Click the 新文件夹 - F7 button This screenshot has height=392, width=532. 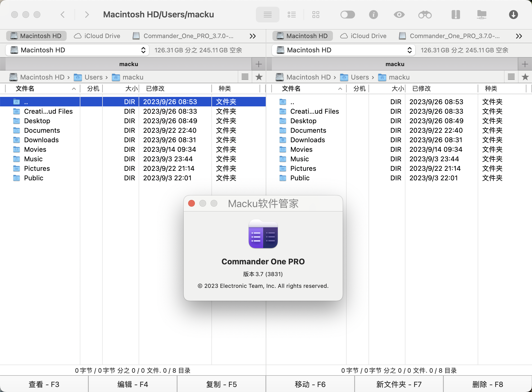click(x=399, y=384)
